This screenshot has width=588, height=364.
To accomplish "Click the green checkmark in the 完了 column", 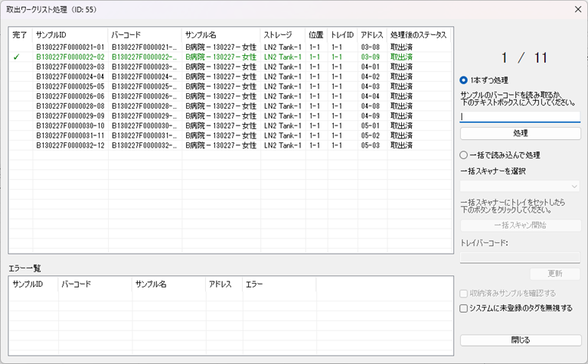I will (17, 57).
